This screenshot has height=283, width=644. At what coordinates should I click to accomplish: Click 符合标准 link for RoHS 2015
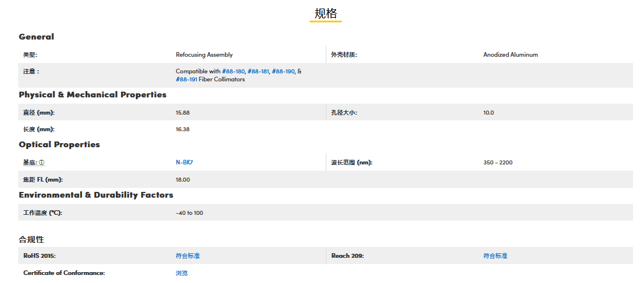tap(188, 256)
